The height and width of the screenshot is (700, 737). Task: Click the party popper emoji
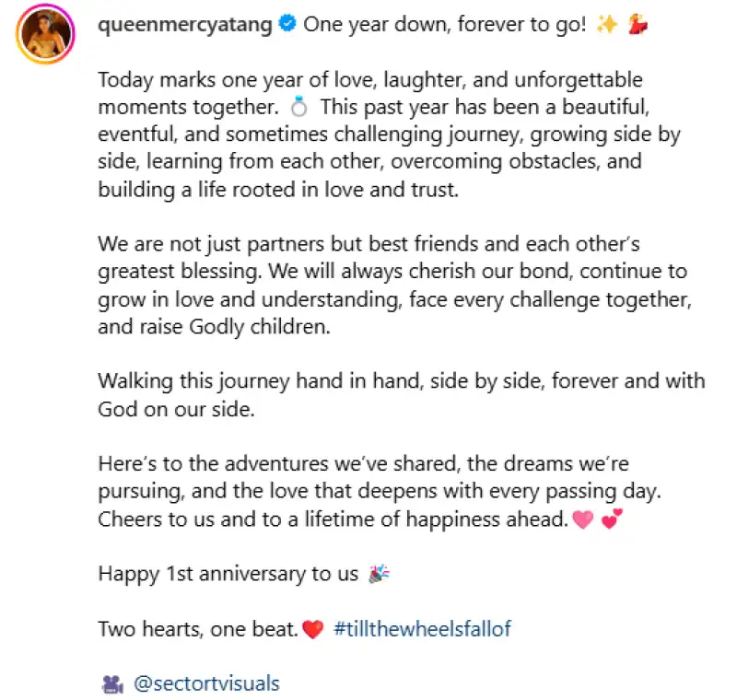[x=379, y=575]
